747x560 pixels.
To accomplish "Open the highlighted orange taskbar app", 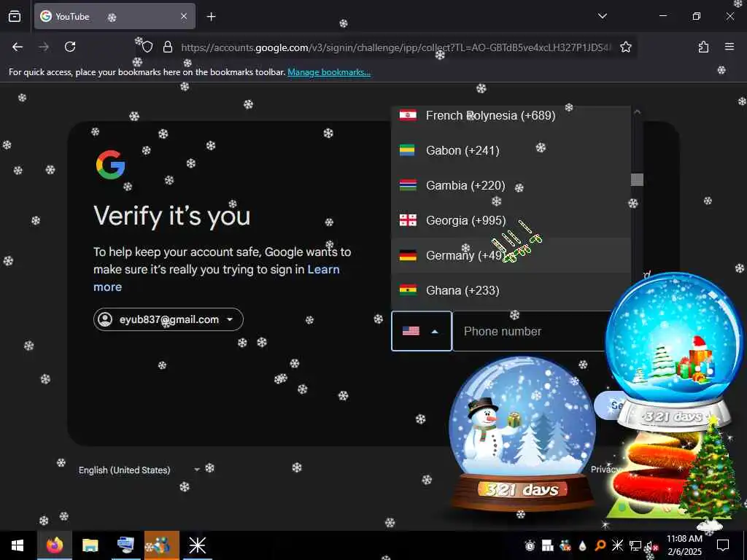I will [x=162, y=545].
